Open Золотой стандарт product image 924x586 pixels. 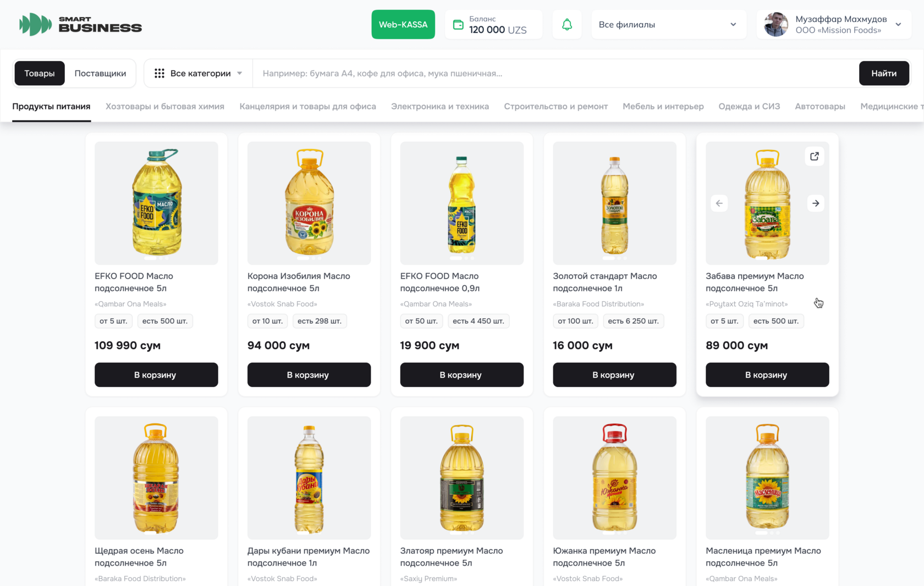[x=614, y=203]
